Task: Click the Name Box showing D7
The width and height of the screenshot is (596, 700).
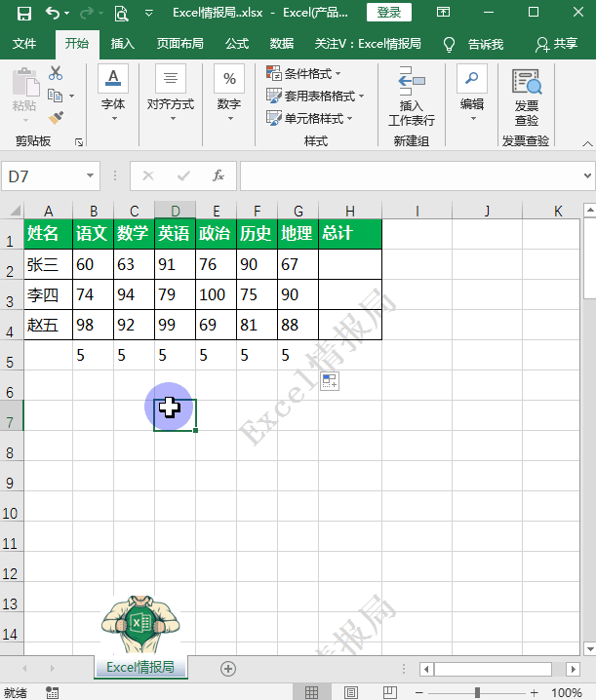Action: click(x=45, y=176)
